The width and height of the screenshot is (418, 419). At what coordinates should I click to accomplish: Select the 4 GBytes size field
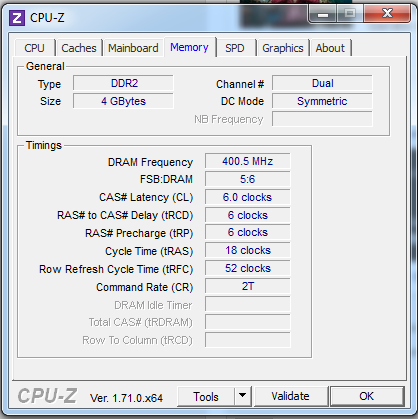[123, 101]
